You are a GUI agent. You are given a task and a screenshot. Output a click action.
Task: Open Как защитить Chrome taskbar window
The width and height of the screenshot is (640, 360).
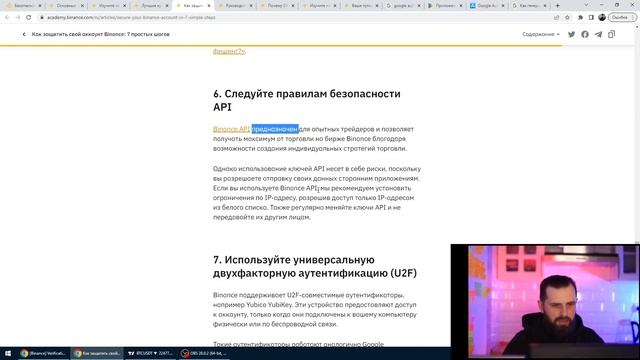point(97,353)
